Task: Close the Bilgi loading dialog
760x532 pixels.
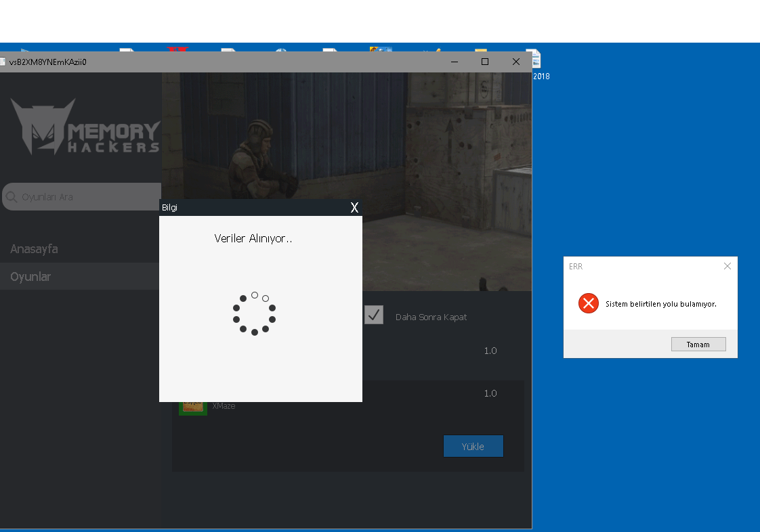Action: [x=354, y=207]
